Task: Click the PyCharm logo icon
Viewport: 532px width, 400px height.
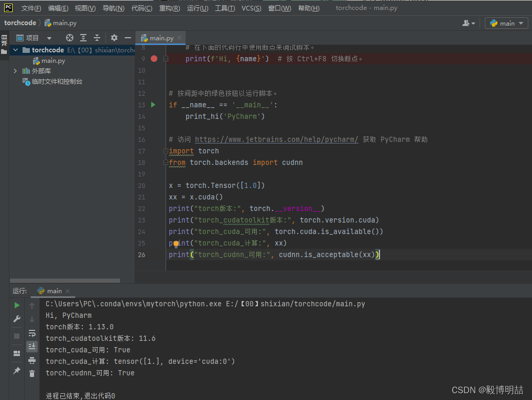Action: point(8,8)
